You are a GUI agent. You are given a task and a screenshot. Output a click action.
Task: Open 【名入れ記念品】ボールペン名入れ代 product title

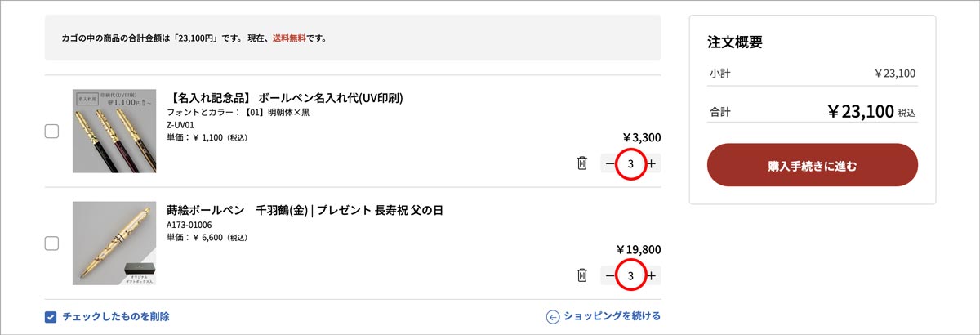285,98
